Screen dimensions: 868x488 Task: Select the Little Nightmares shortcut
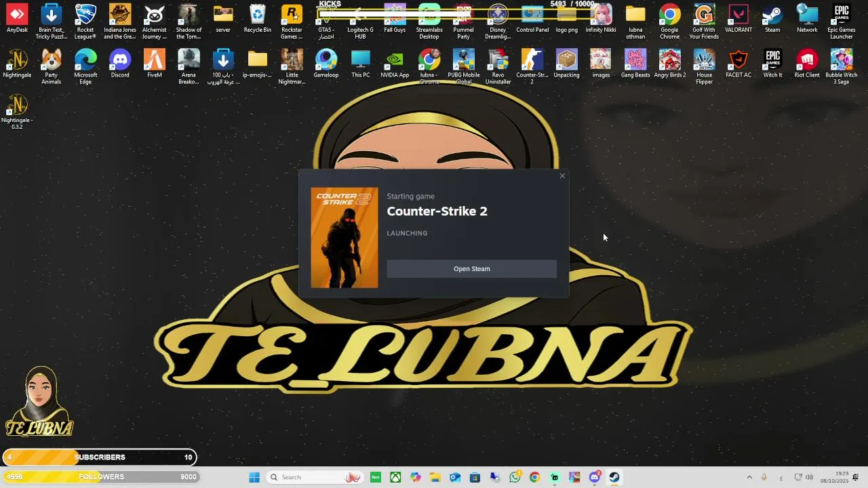click(292, 67)
